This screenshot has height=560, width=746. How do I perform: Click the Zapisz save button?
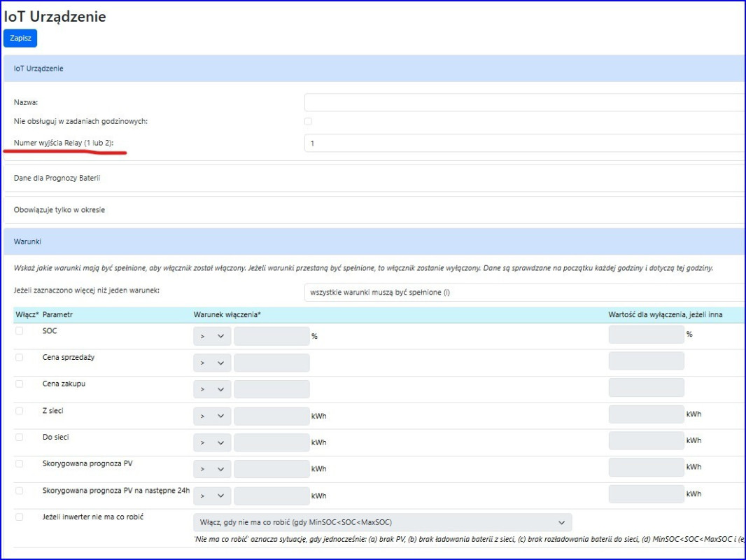pyautogui.click(x=20, y=38)
